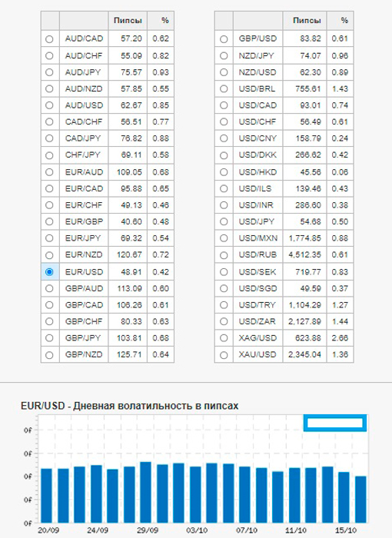Select the USD/TRY radio option
The height and width of the screenshot is (538, 392).
[224, 305]
